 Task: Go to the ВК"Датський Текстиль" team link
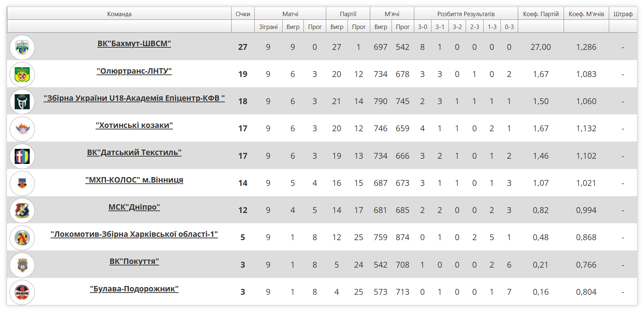pos(134,153)
